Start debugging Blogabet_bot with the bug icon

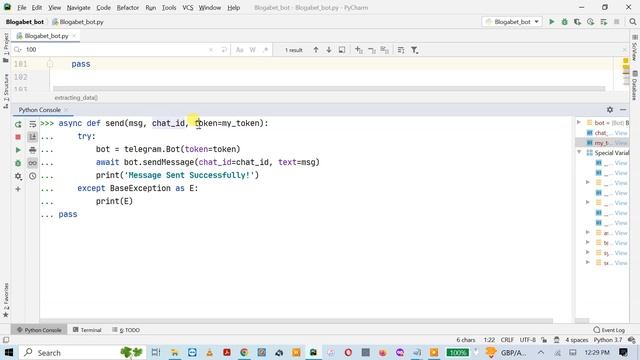tap(564, 22)
